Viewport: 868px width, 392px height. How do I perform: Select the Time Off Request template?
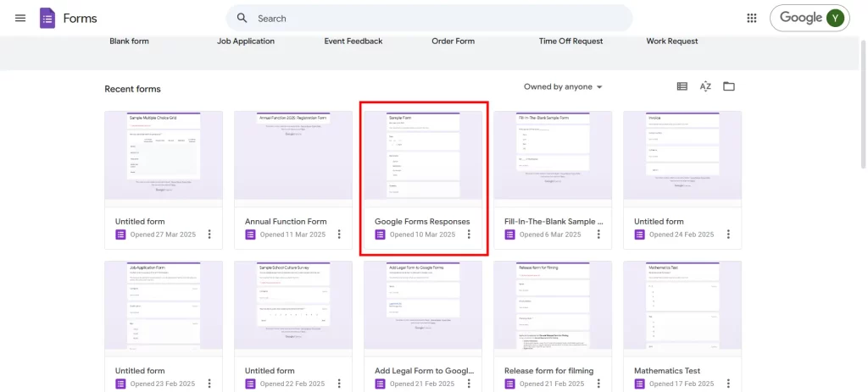point(570,41)
